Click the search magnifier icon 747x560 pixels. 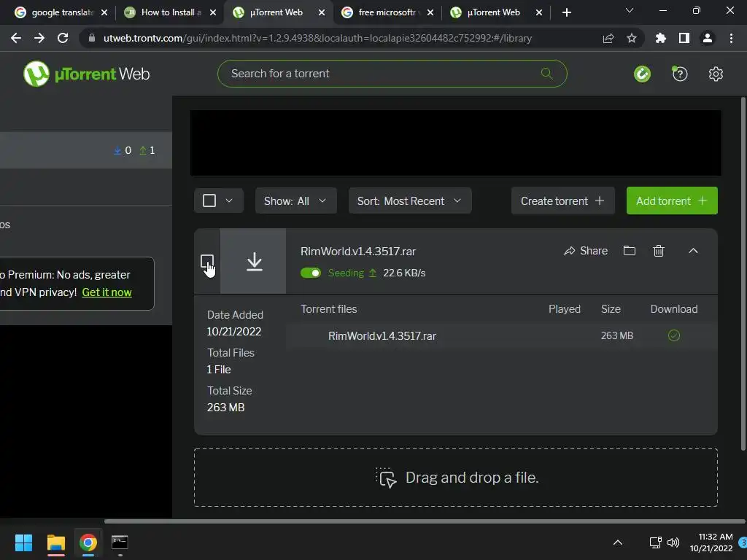pyautogui.click(x=546, y=74)
